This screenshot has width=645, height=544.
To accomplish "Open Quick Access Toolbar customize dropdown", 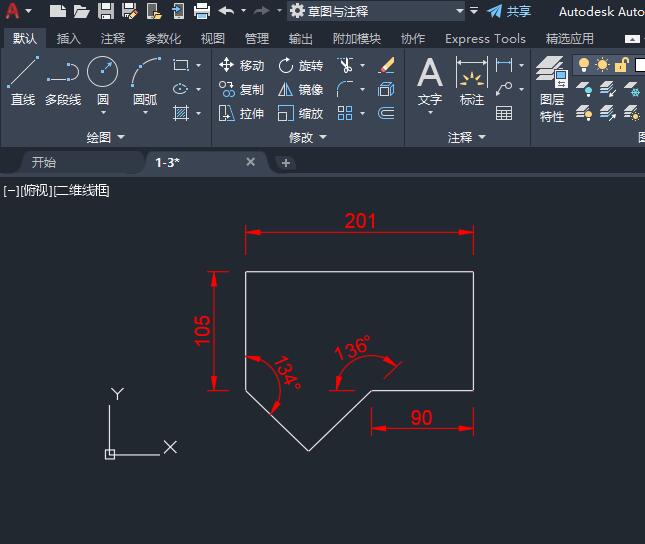I will pos(474,11).
